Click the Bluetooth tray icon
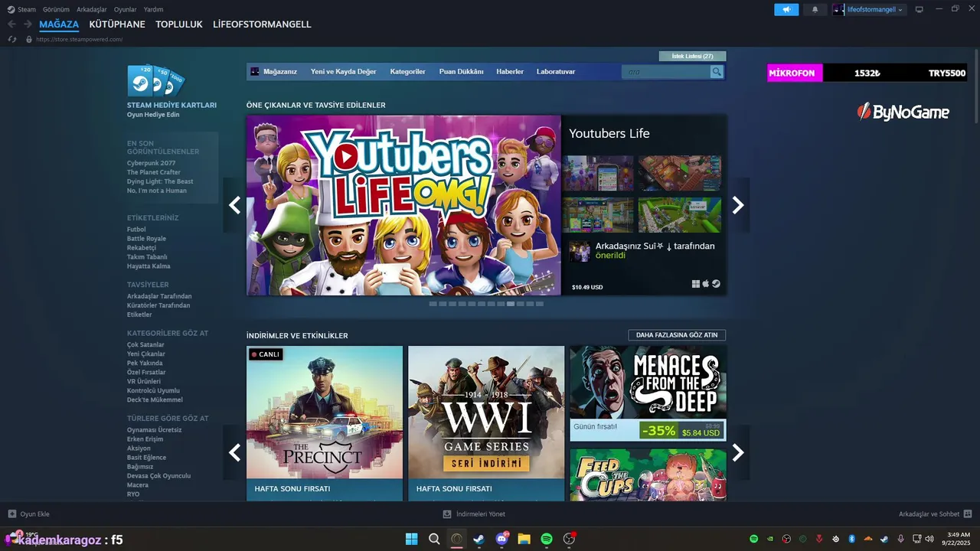 pyautogui.click(x=851, y=539)
